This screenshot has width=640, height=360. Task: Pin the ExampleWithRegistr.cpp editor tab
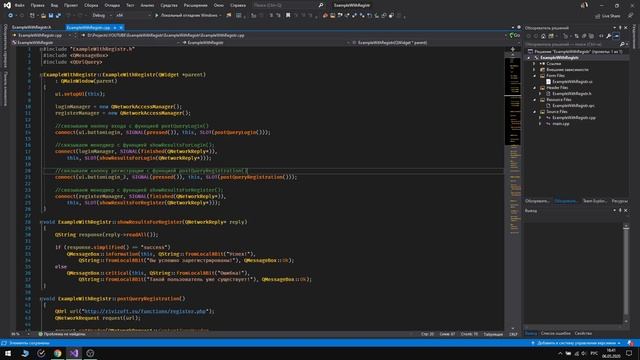[115, 28]
